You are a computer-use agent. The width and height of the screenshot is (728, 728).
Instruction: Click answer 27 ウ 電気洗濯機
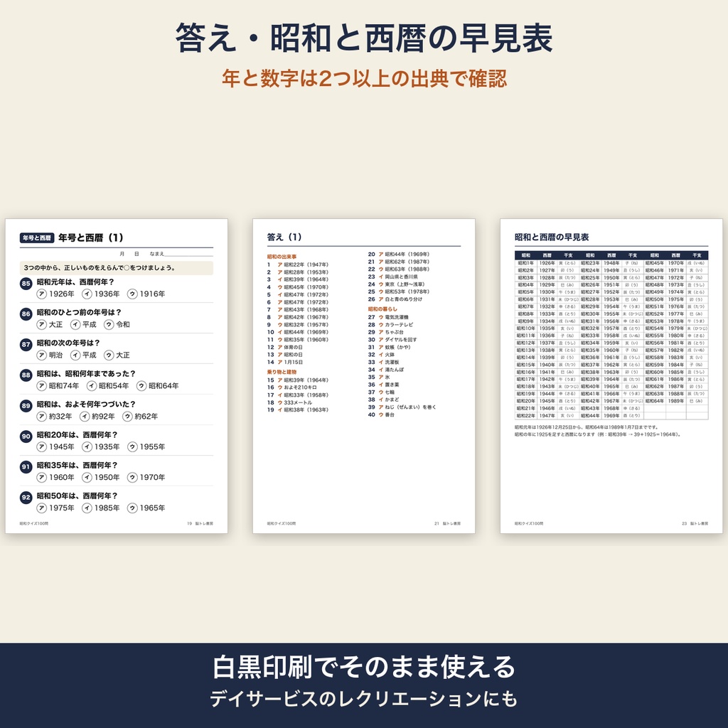coord(389,317)
